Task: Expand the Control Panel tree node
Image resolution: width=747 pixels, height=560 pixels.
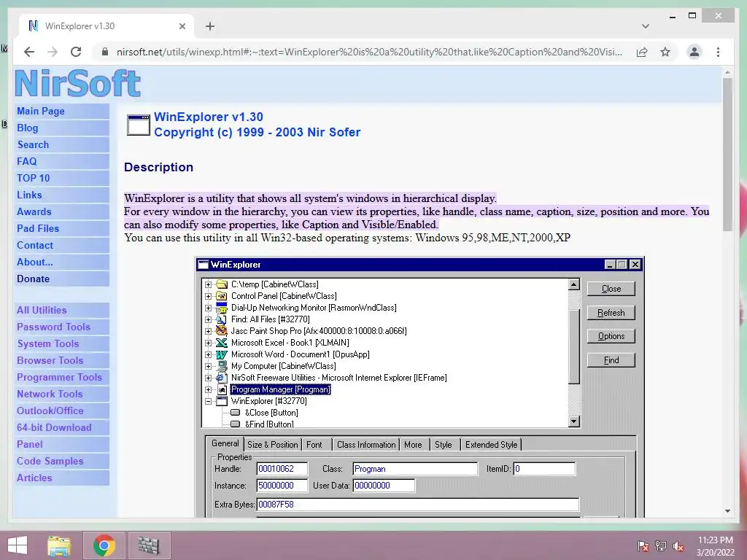Action: coord(208,296)
